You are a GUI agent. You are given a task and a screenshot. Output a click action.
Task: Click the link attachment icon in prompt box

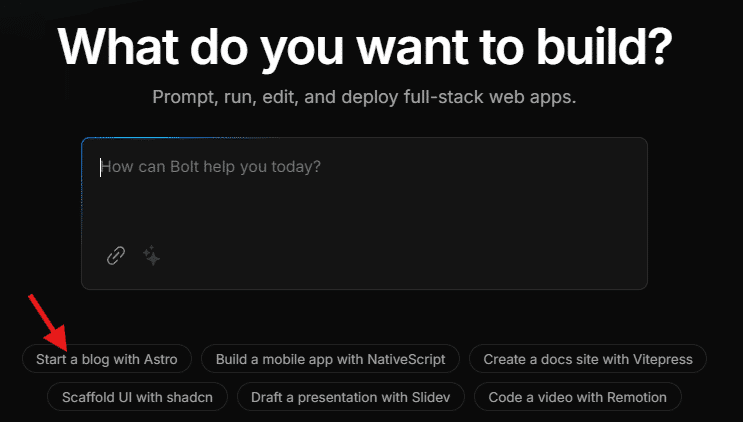coord(116,256)
